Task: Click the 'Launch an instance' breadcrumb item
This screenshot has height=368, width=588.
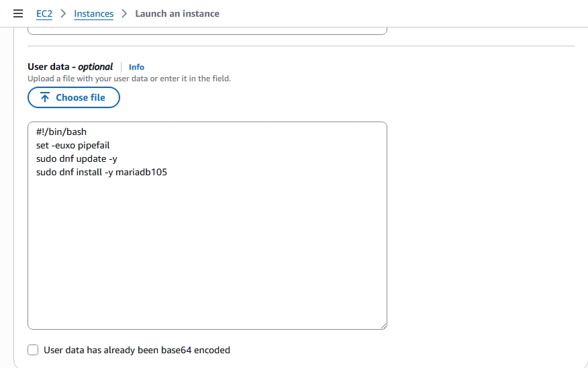Action: [x=177, y=13]
